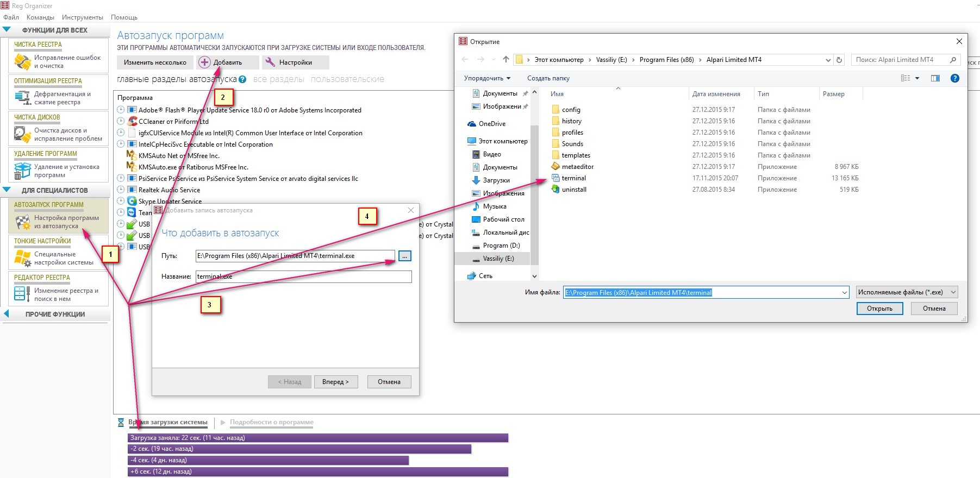
Task: Select the templates folder
Action: (x=571, y=155)
